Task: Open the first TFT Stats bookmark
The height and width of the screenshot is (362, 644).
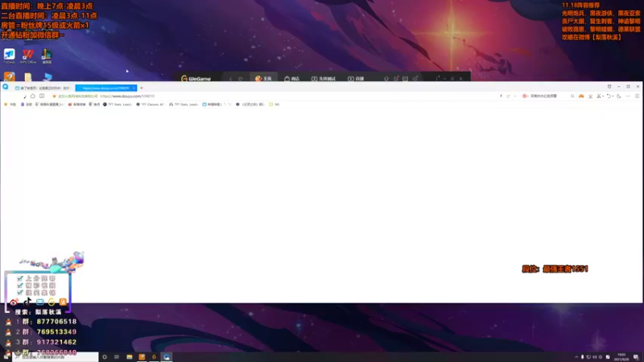Action: click(x=117, y=105)
